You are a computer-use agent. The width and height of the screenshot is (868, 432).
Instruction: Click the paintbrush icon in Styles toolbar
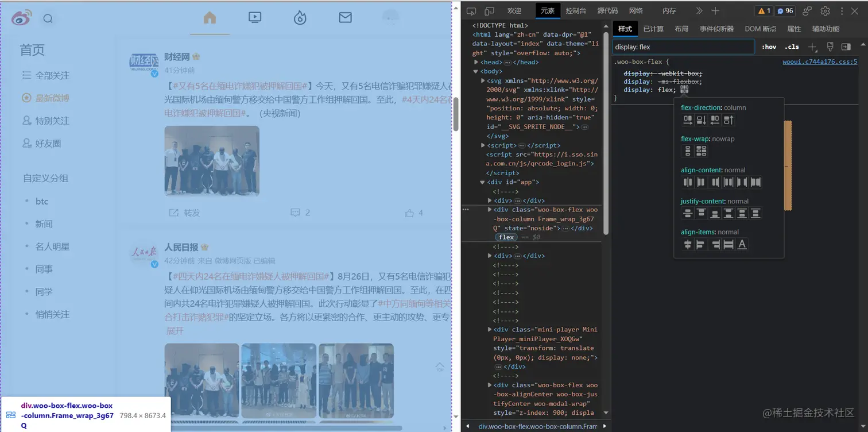click(x=830, y=47)
